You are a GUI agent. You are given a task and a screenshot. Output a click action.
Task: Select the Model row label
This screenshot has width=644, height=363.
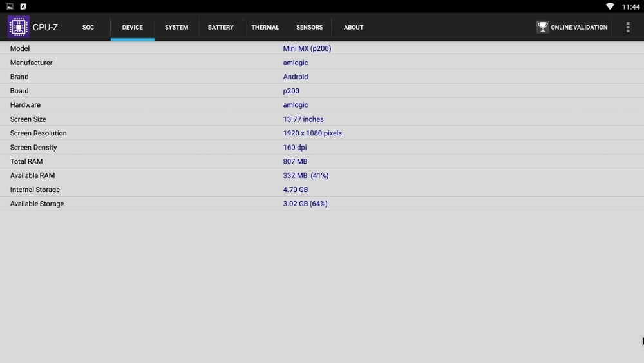click(20, 48)
